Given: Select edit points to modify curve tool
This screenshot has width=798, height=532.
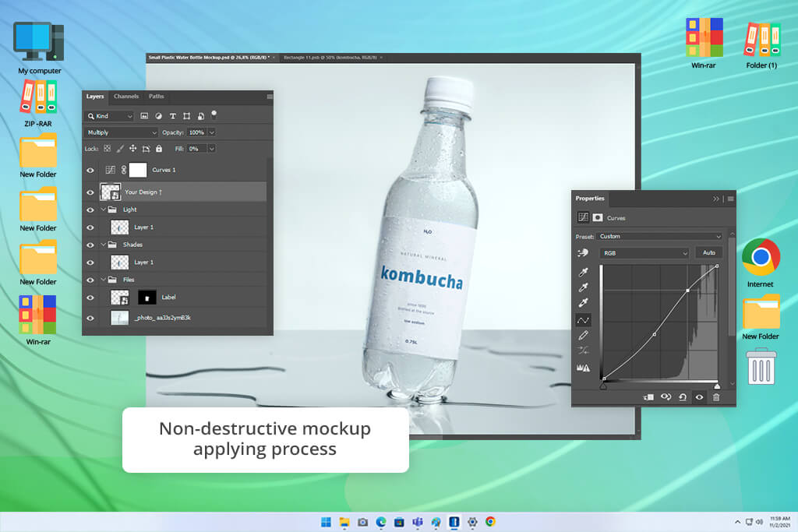Looking at the screenshot, I should pos(583,320).
